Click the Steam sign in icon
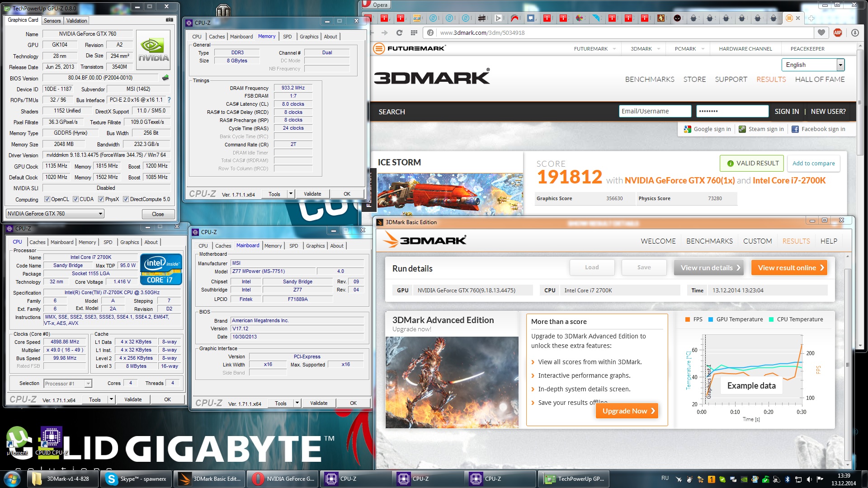 pos(742,129)
